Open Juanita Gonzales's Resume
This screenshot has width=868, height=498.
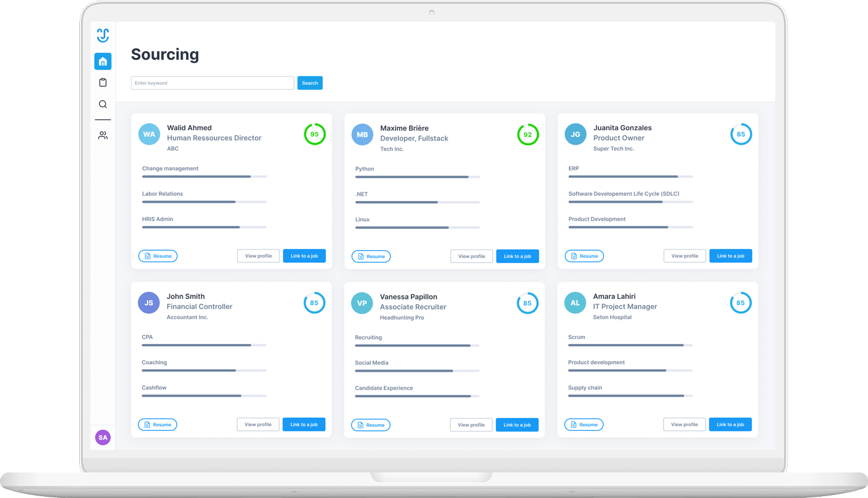pyautogui.click(x=584, y=256)
